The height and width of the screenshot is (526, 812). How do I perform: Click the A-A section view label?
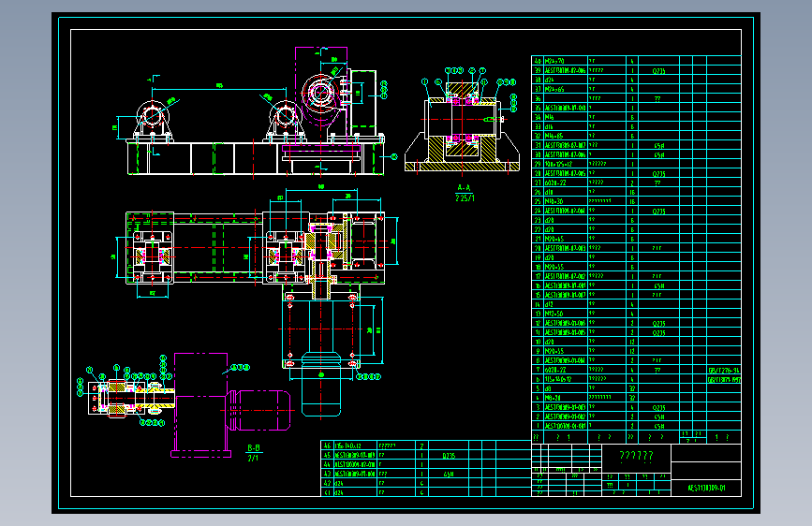point(464,188)
